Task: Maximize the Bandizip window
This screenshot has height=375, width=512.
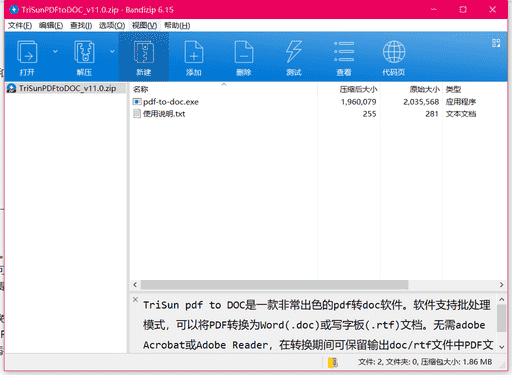Action: [463, 9]
